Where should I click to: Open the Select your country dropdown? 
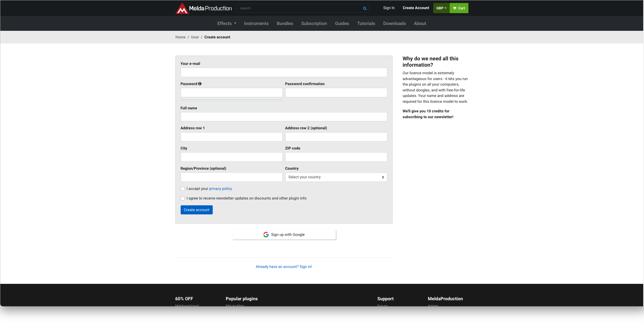point(336,177)
